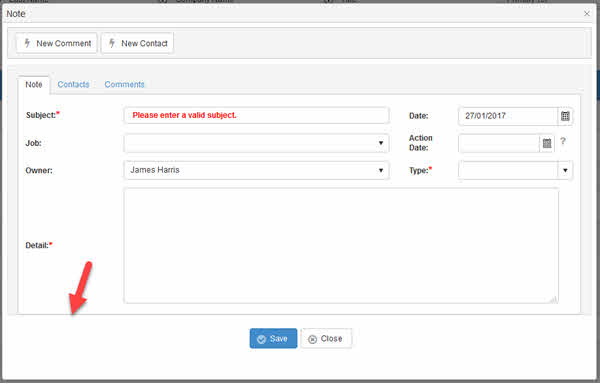Click into the Subject input field

pyautogui.click(x=256, y=115)
